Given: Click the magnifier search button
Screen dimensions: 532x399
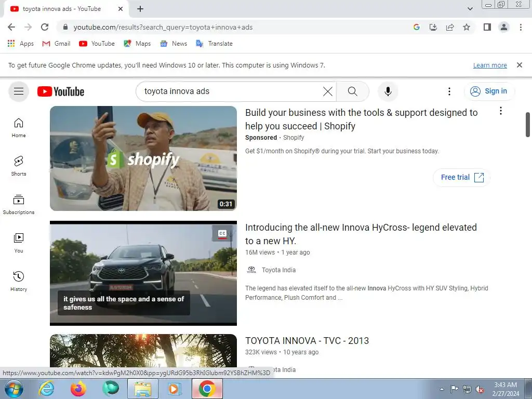Looking at the screenshot, I should coord(353,91).
